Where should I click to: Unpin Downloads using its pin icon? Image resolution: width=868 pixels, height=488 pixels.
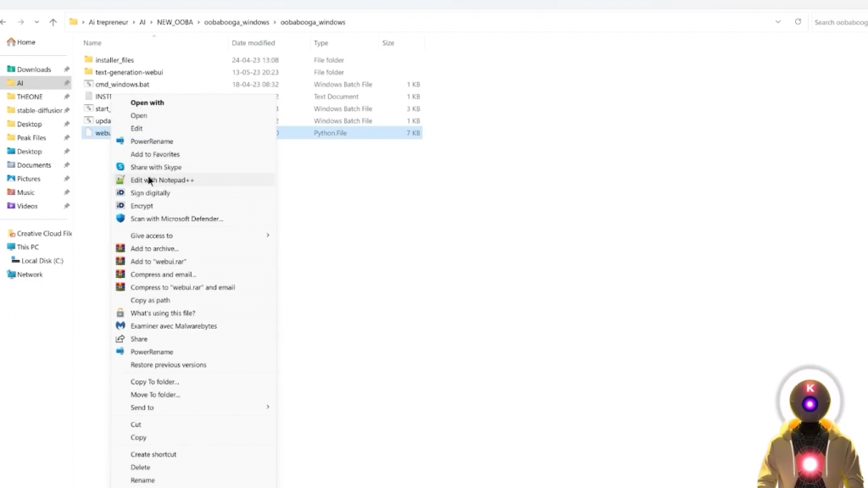point(66,69)
